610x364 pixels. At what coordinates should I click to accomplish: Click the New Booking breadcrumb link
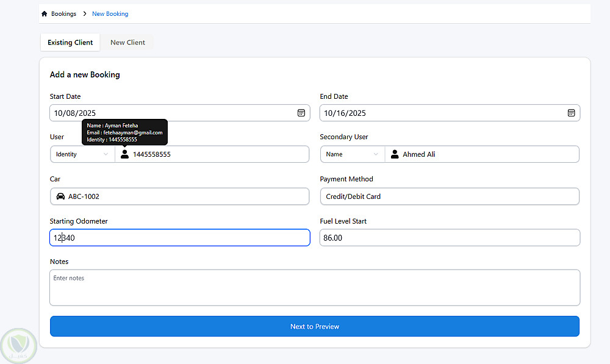tap(110, 14)
